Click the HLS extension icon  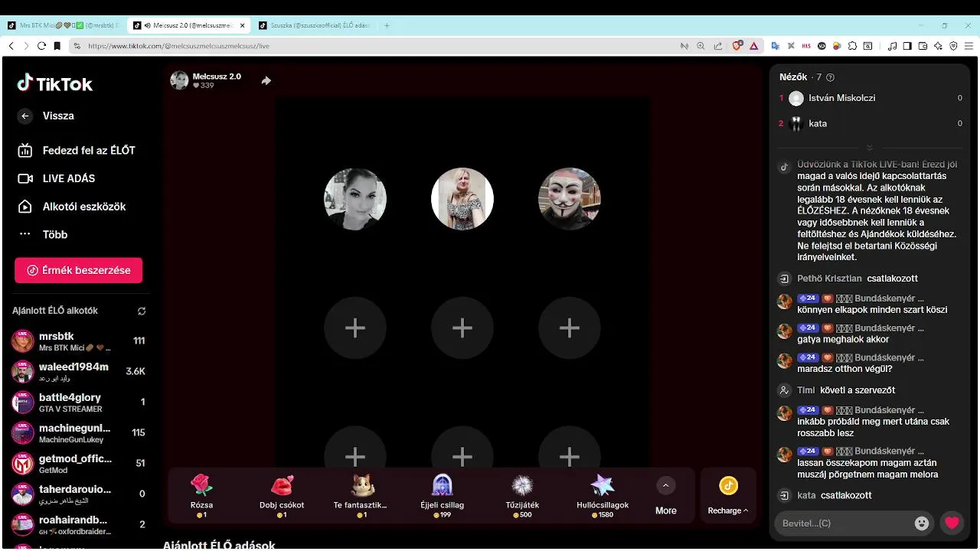806,46
